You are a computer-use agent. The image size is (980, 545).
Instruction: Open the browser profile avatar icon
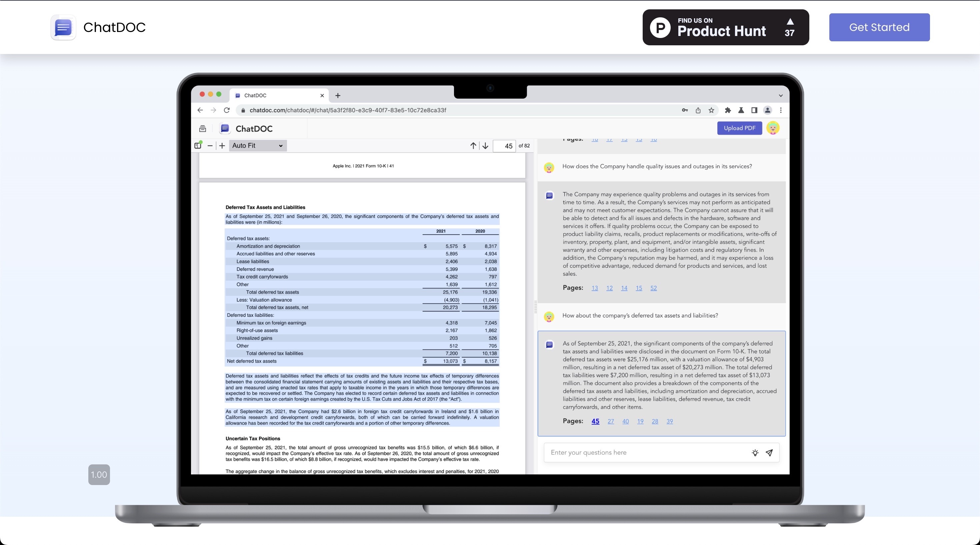coord(767,110)
